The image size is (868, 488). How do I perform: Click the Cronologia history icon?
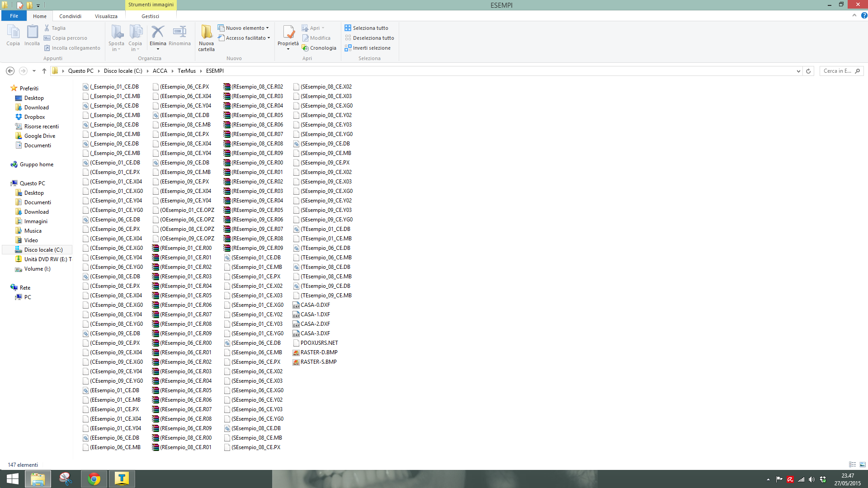[x=306, y=48]
